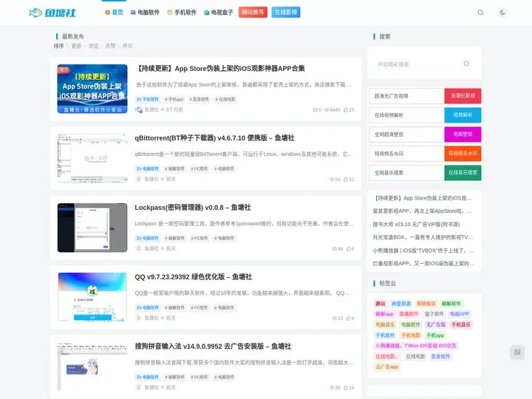The height and width of the screenshot is (399, 532).
Task: Click author avatar on qBittorrent post
Action: point(138,179)
